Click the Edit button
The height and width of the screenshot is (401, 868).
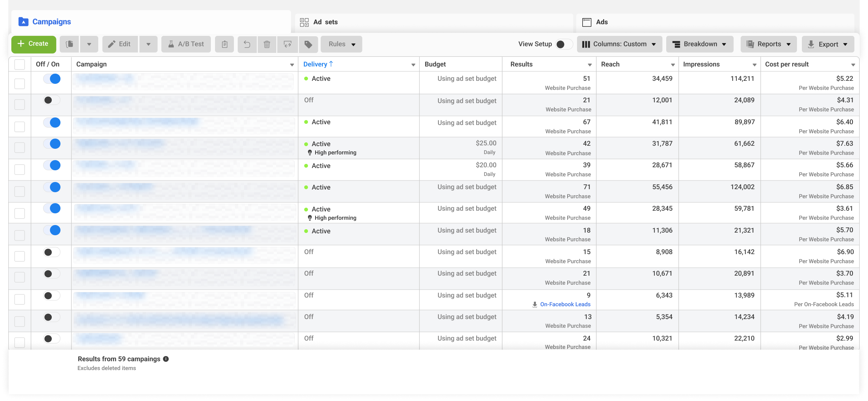point(120,44)
